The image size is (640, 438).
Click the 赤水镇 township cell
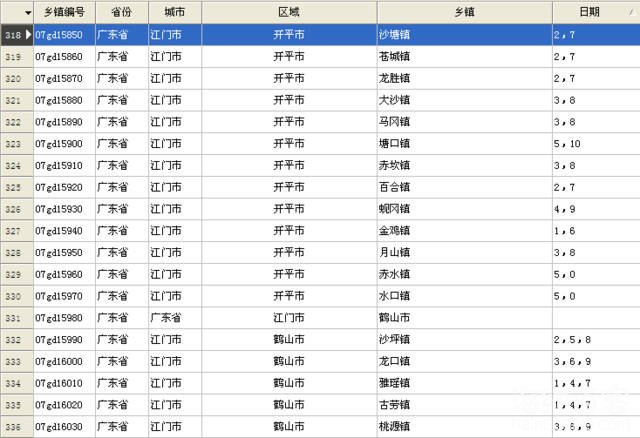tap(464, 274)
